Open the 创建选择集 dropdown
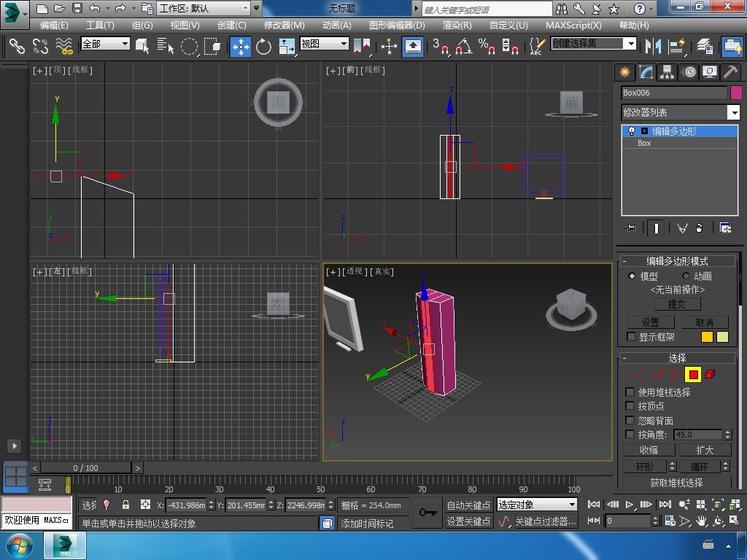Screen dimensions: 747x560 click(631, 44)
